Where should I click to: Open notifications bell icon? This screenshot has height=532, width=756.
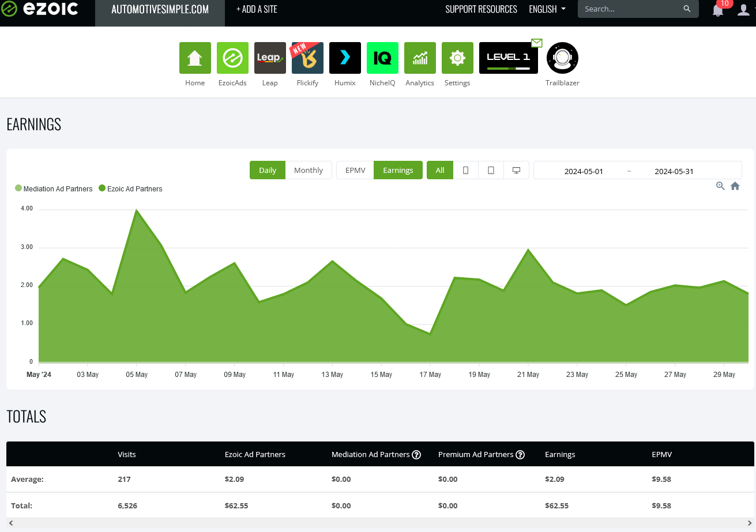coord(718,10)
